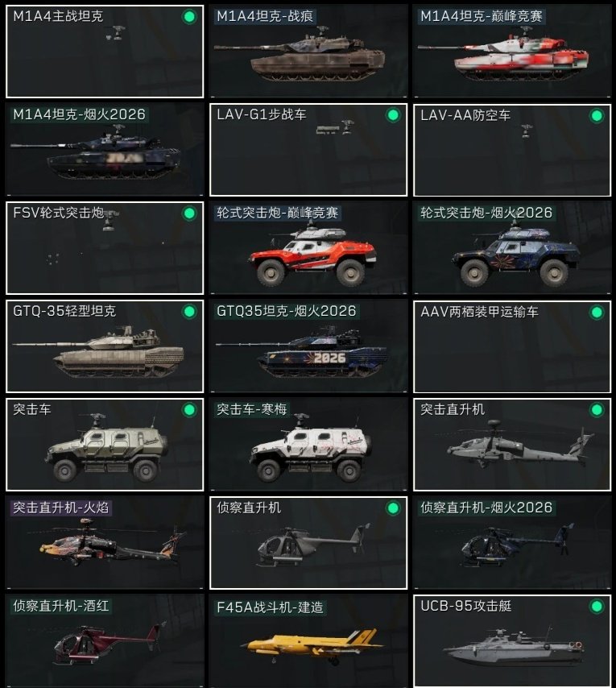This screenshot has height=688, width=616.
Task: Select the M1A4坦克-战痕 tank skin
Action: (308, 52)
